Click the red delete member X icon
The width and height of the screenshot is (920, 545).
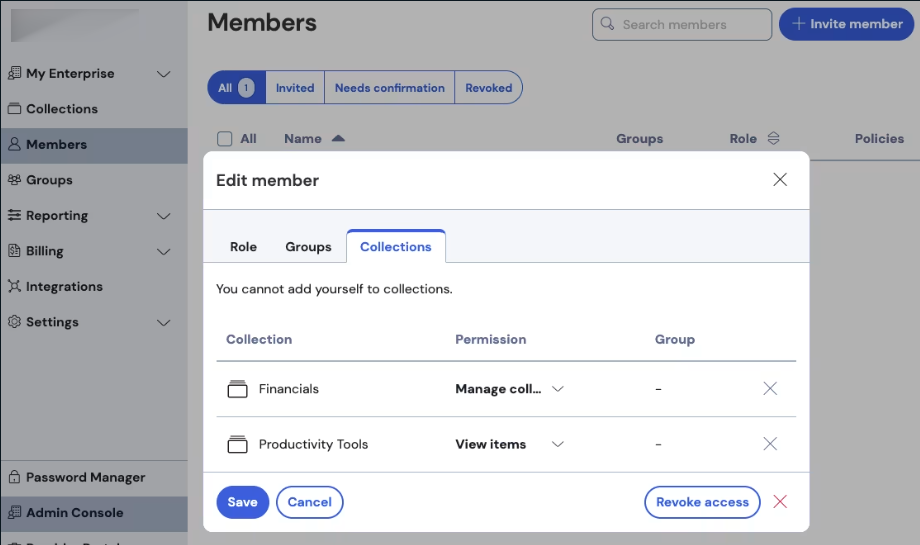click(x=780, y=502)
